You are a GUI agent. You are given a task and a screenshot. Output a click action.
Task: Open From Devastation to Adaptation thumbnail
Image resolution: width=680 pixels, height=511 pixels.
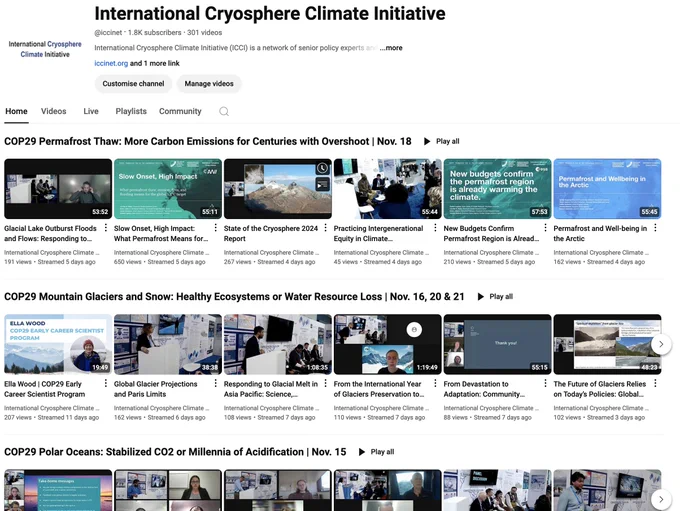(x=497, y=344)
